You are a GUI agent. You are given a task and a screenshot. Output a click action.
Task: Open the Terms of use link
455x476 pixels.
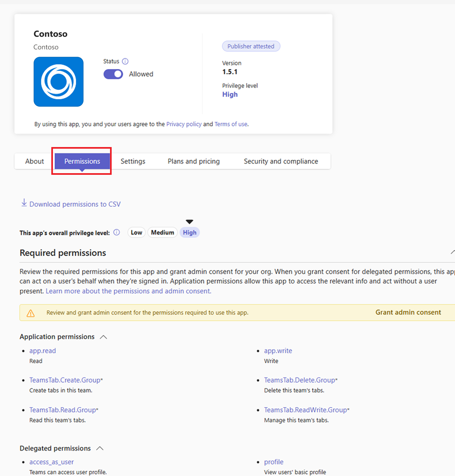pyautogui.click(x=231, y=124)
